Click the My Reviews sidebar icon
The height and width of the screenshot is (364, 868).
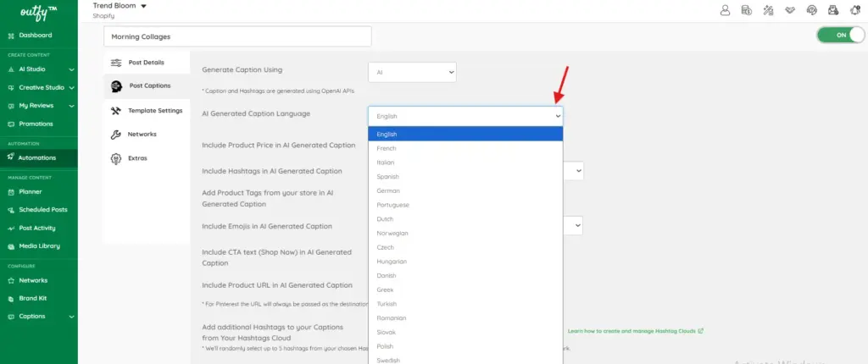click(11, 106)
